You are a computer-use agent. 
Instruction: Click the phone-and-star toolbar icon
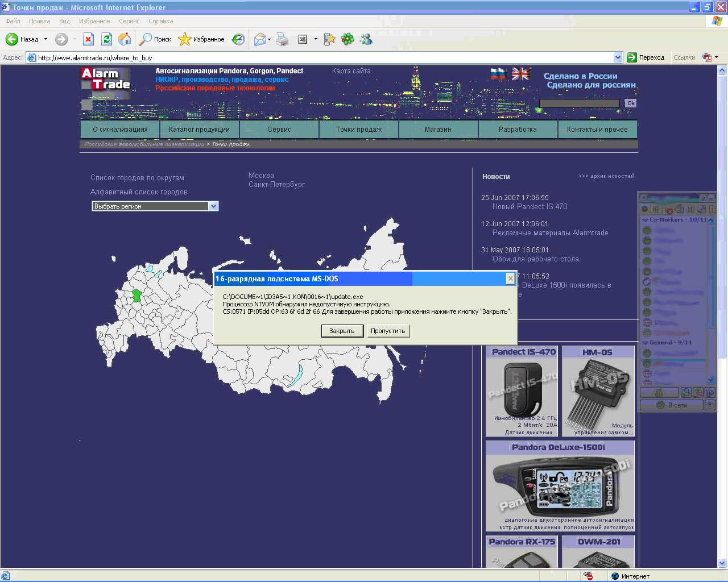click(329, 39)
